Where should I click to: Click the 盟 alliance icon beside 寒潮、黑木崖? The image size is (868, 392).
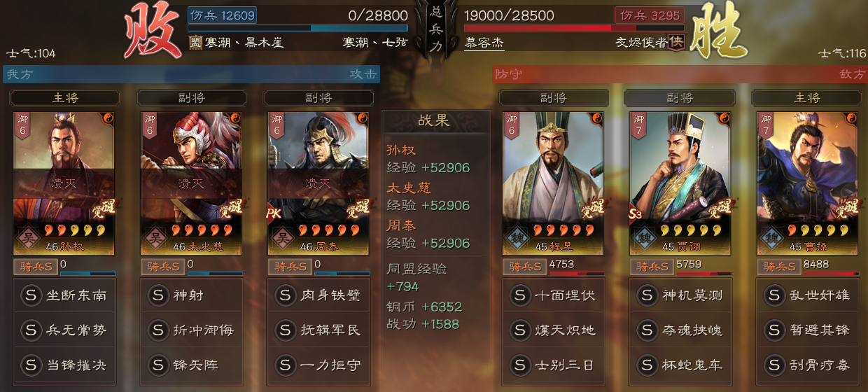coord(196,42)
